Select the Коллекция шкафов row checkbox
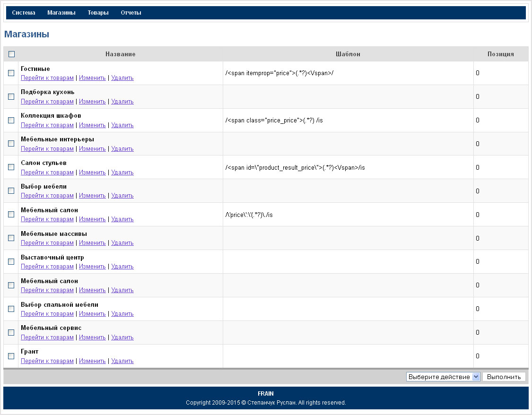 [x=11, y=121]
